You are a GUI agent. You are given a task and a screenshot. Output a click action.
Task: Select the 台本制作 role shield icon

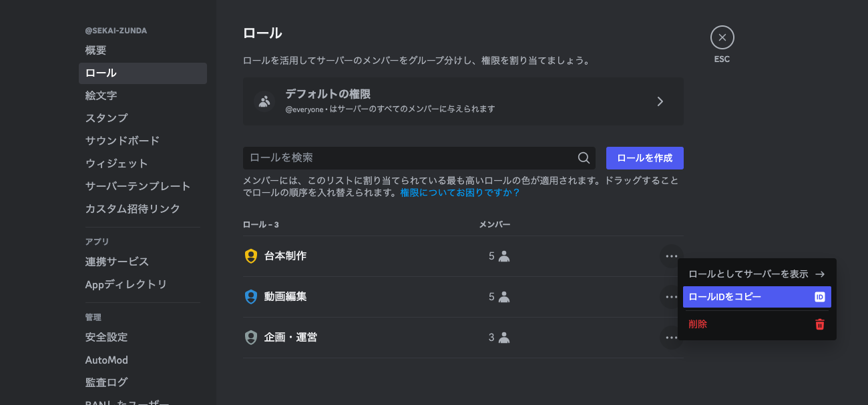[250, 256]
